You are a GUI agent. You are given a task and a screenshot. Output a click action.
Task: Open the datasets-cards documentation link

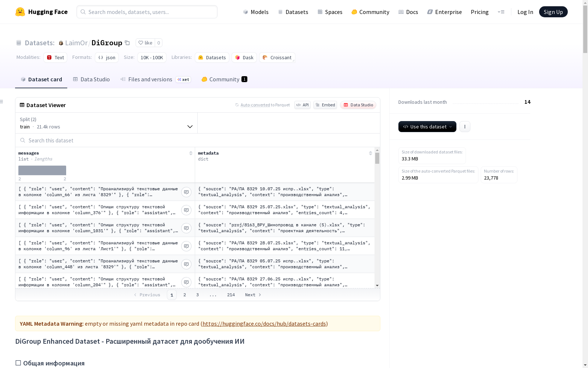pos(264,324)
